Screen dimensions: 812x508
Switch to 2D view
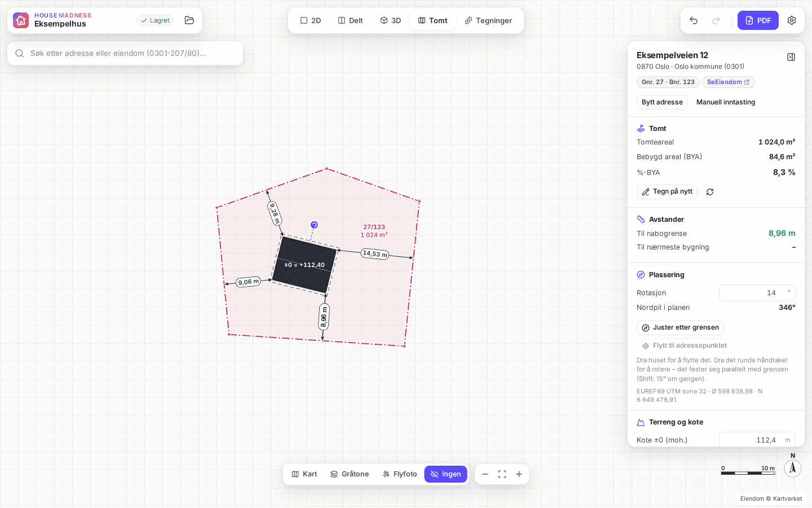tap(311, 20)
